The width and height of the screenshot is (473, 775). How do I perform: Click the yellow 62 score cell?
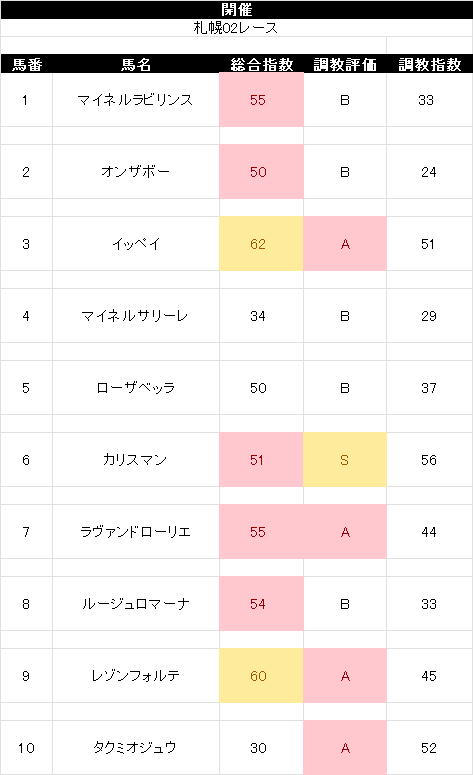(261, 244)
